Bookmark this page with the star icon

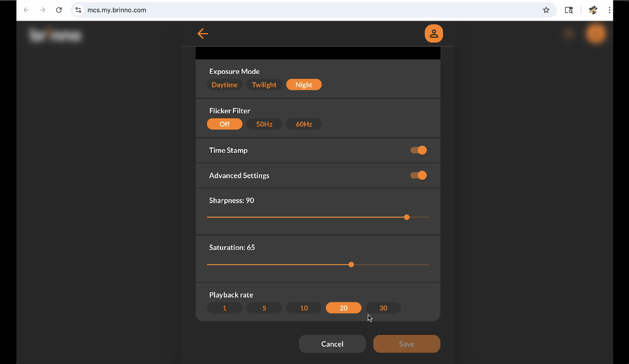(546, 10)
